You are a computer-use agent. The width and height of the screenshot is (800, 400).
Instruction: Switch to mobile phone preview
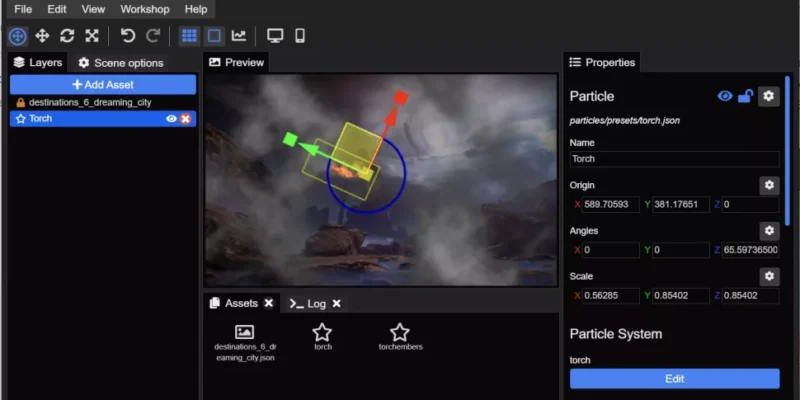(299, 36)
